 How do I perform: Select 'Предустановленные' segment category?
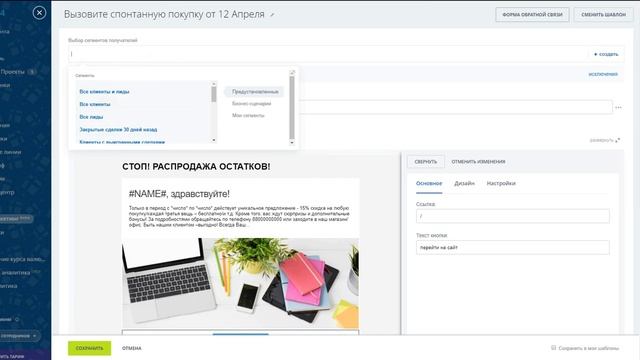pyautogui.click(x=255, y=91)
